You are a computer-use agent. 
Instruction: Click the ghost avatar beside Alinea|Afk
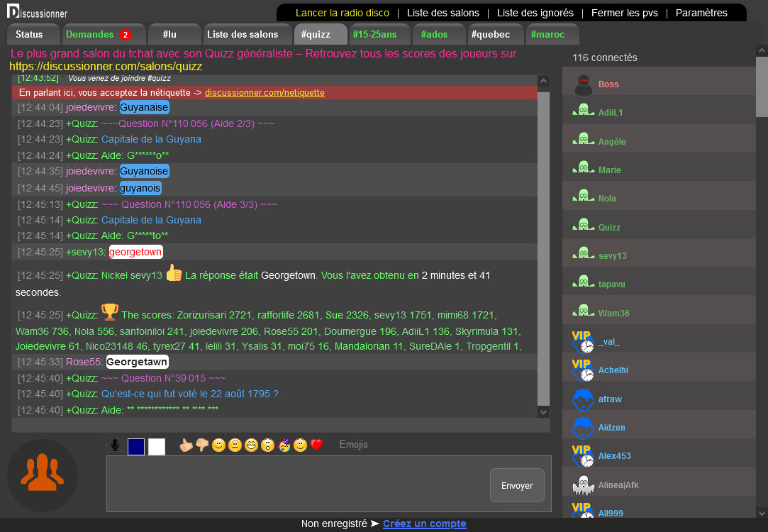[584, 485]
